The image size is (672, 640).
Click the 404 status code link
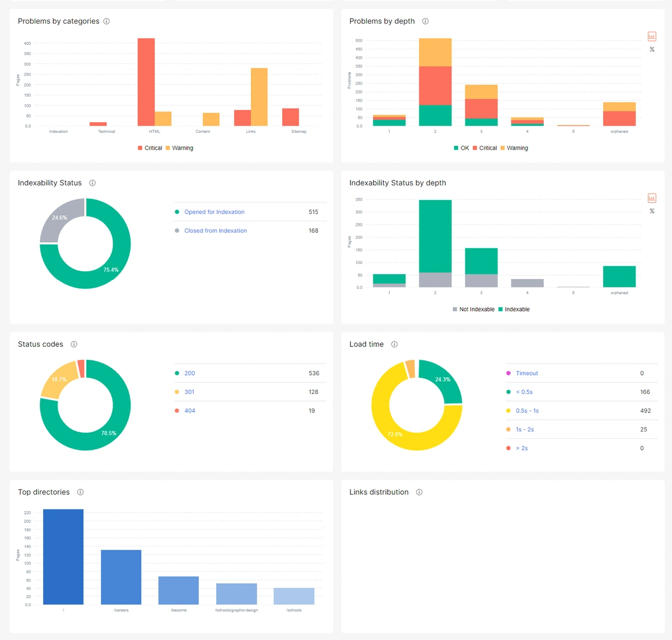pyautogui.click(x=189, y=410)
